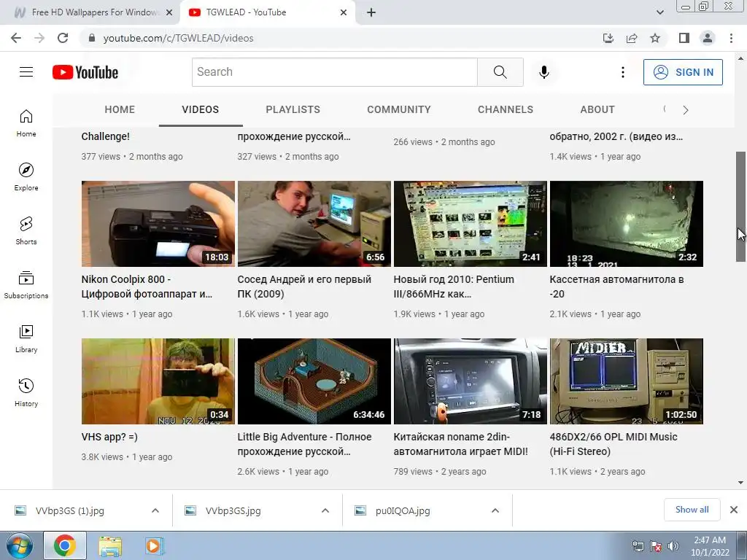Toggle Chrome side panel
The width and height of the screenshot is (747, 560).
684,38
